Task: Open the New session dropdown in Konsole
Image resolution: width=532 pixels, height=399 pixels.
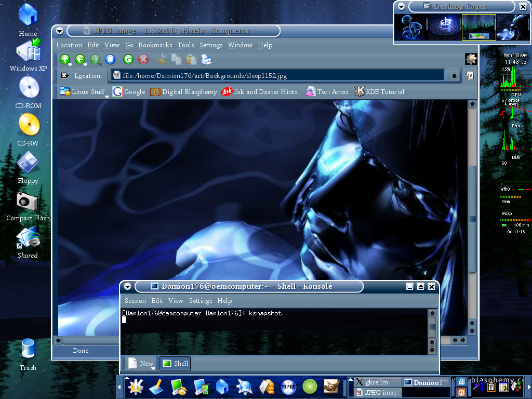Action: [153, 368]
